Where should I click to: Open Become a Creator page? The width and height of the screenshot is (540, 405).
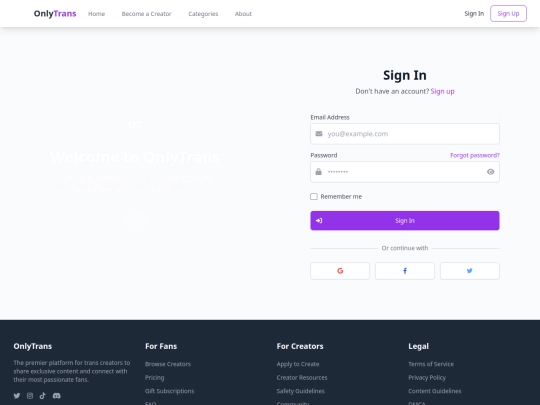[x=146, y=14]
